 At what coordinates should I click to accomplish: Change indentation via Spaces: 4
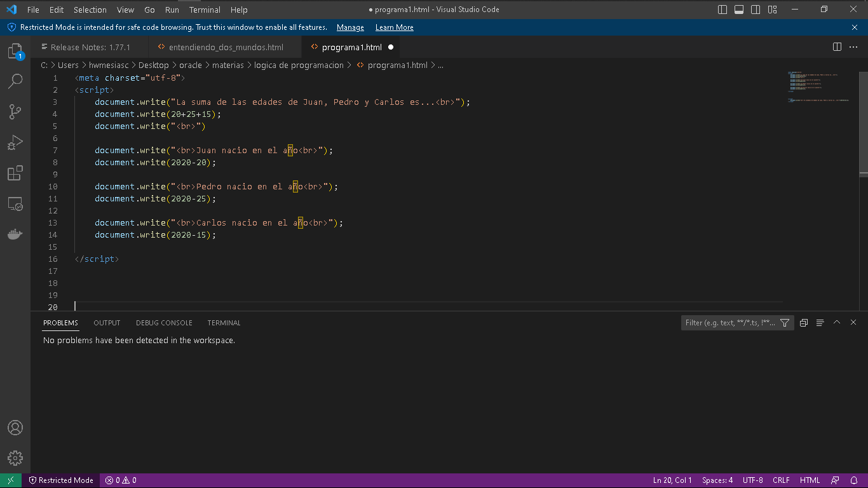717,480
